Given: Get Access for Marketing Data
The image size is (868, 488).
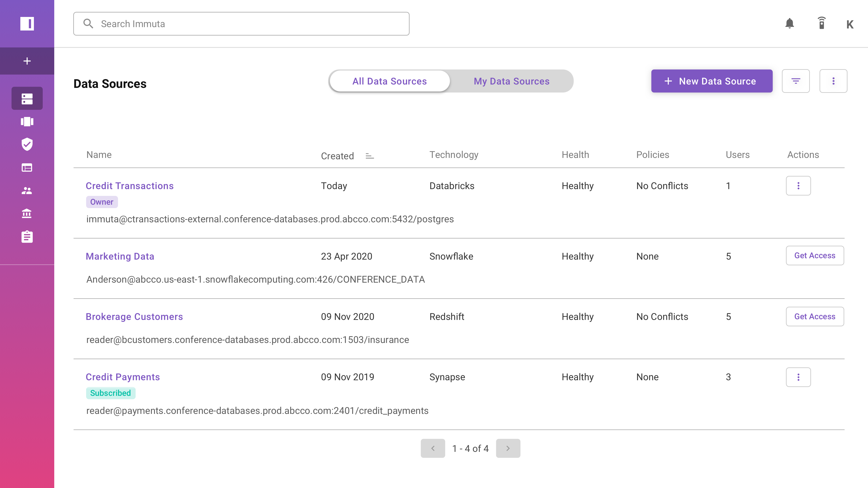Looking at the screenshot, I should 815,256.
